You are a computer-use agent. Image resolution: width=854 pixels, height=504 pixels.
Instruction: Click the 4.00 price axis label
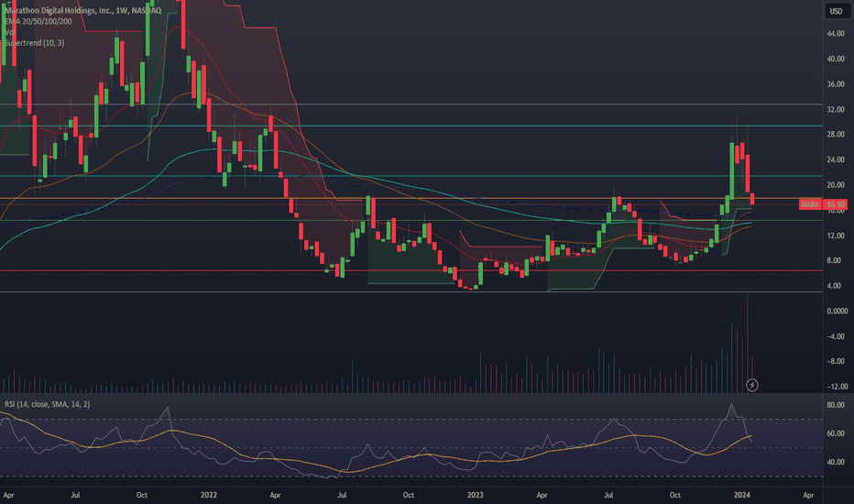tap(834, 286)
